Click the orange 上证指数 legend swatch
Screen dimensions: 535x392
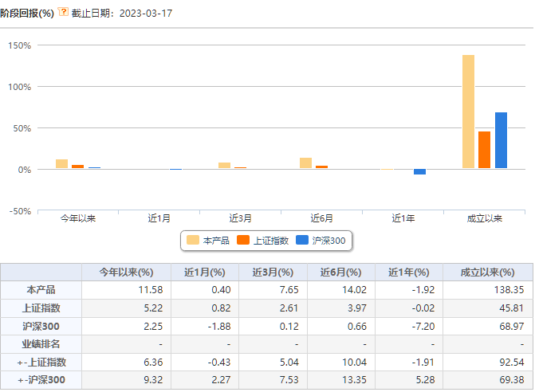click(243, 240)
